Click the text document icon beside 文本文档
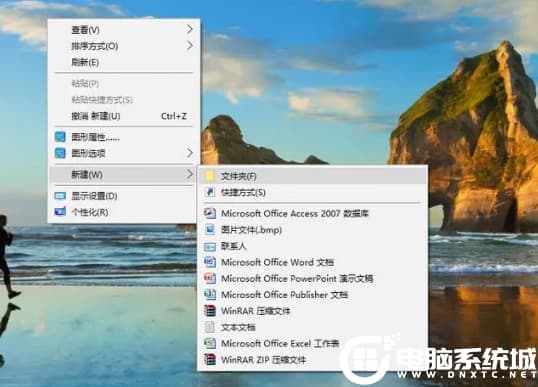The height and width of the screenshot is (387, 538). pos(210,327)
